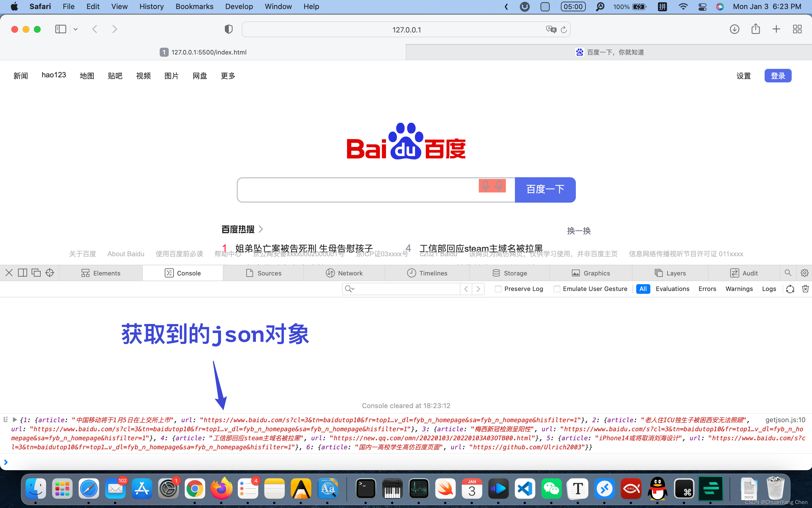Open 新闻 link in page header
This screenshot has width=812, height=508.
(21, 76)
